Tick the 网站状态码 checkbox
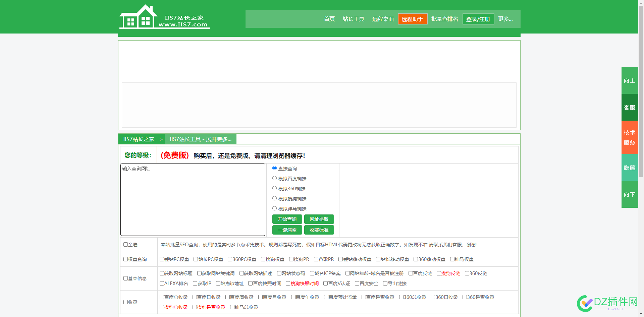Image resolution: width=644 pixels, height=317 pixels. coord(279,273)
